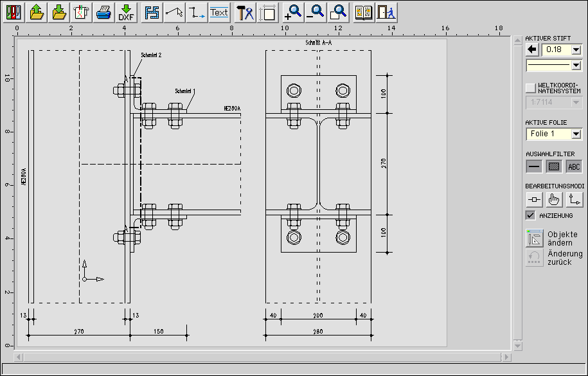Uncheck the Anziehung checkbox
This screenshot has width=588, height=376.
tap(530, 215)
